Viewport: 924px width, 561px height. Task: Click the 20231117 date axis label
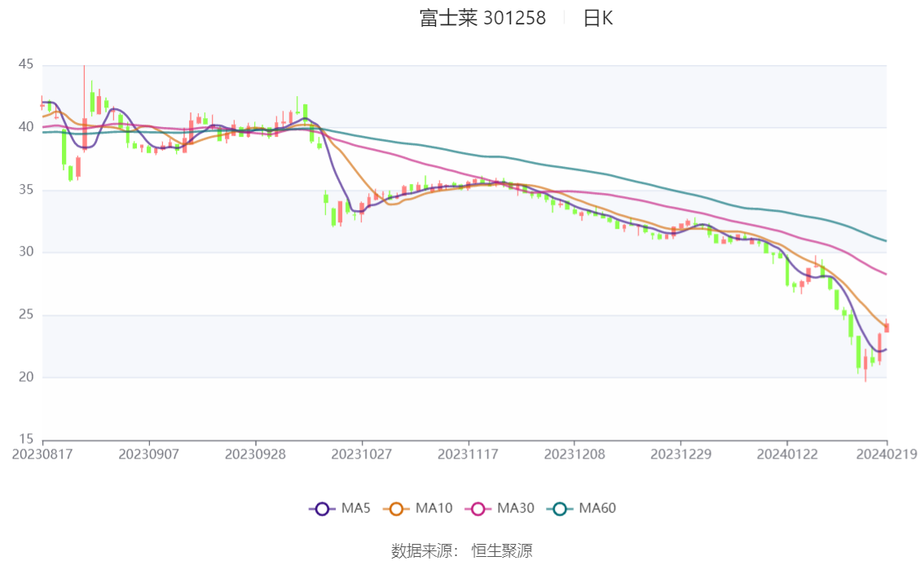(x=468, y=454)
